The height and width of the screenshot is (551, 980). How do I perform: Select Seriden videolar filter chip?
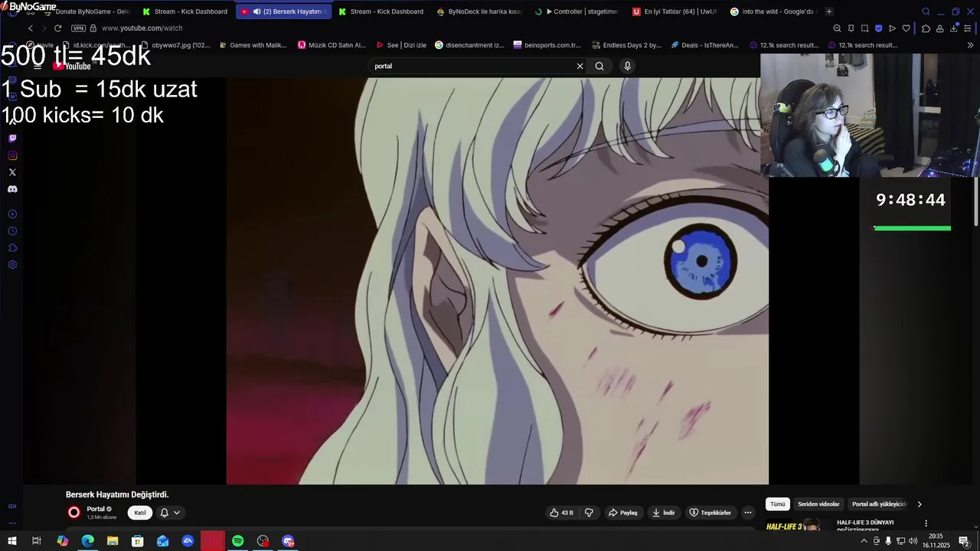(x=818, y=504)
